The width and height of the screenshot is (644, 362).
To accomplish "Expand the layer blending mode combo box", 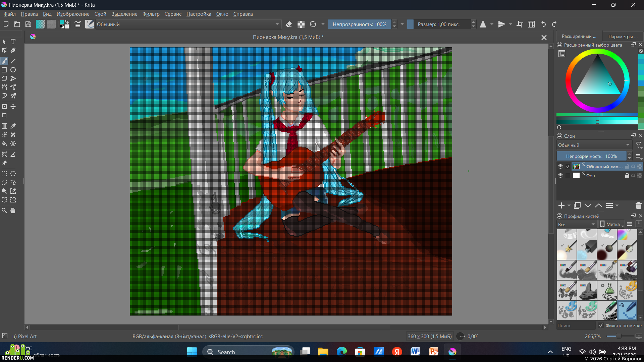I will [594, 145].
